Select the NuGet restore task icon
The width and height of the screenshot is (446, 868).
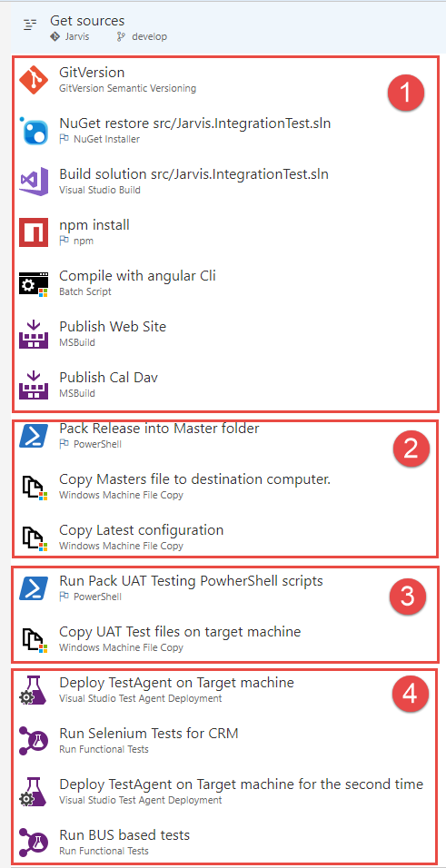tap(34, 132)
